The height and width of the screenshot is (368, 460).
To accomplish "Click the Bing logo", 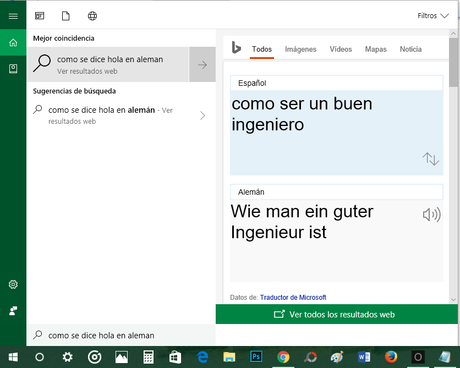I will [x=236, y=48].
